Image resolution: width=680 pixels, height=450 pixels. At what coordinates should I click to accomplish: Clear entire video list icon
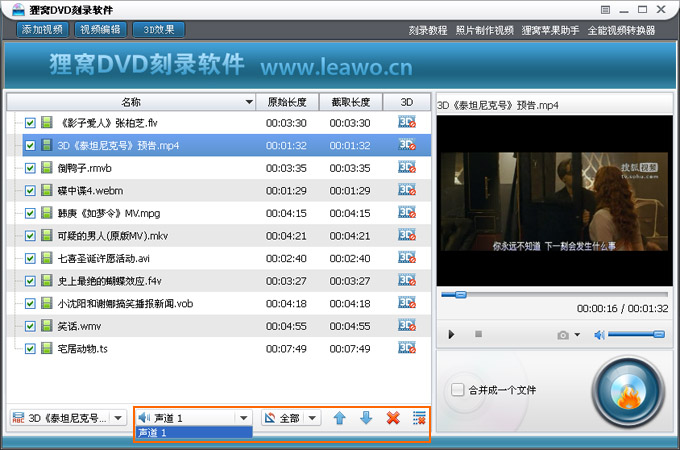click(x=419, y=418)
